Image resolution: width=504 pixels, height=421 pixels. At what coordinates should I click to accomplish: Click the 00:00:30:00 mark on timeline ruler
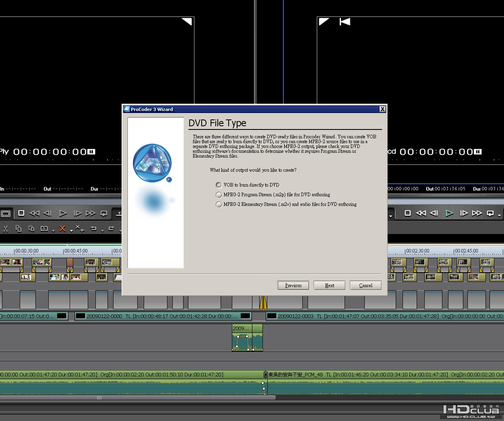27,251
